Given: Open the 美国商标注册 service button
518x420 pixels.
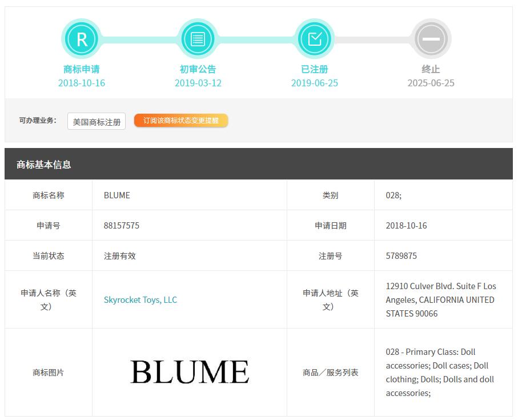Looking at the screenshot, I should 97,121.
